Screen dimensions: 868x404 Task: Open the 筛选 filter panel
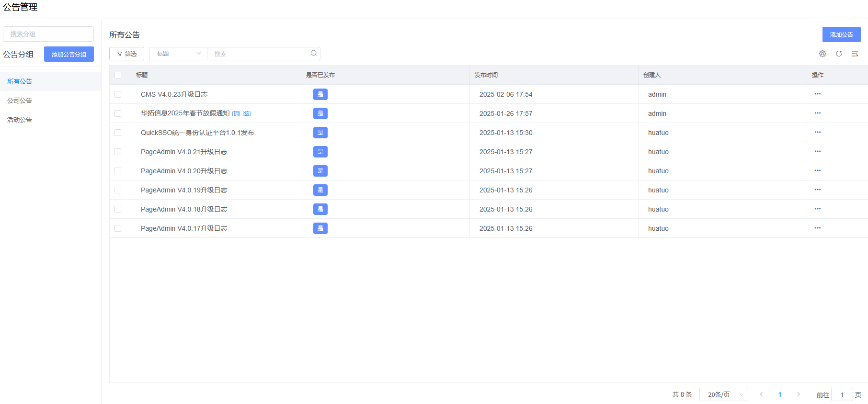[127, 54]
